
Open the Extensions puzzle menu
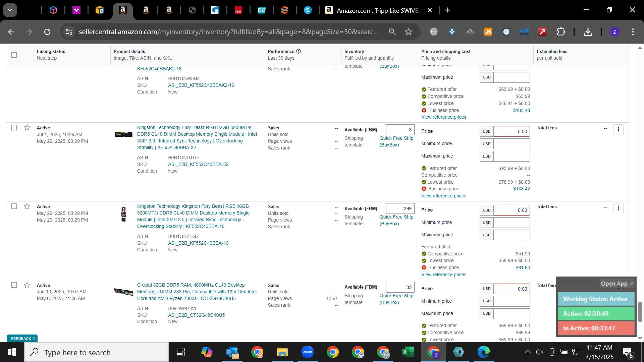[561, 32]
